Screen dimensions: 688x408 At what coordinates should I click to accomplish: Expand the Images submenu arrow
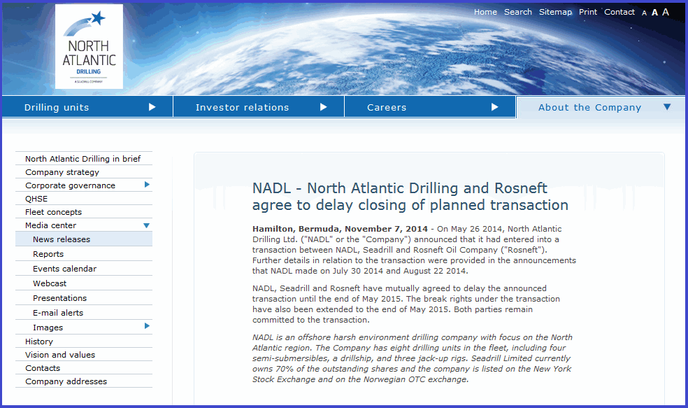point(147,326)
